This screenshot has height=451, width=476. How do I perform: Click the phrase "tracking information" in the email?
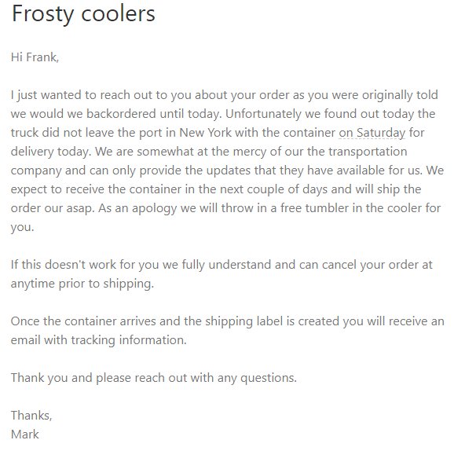point(129,340)
